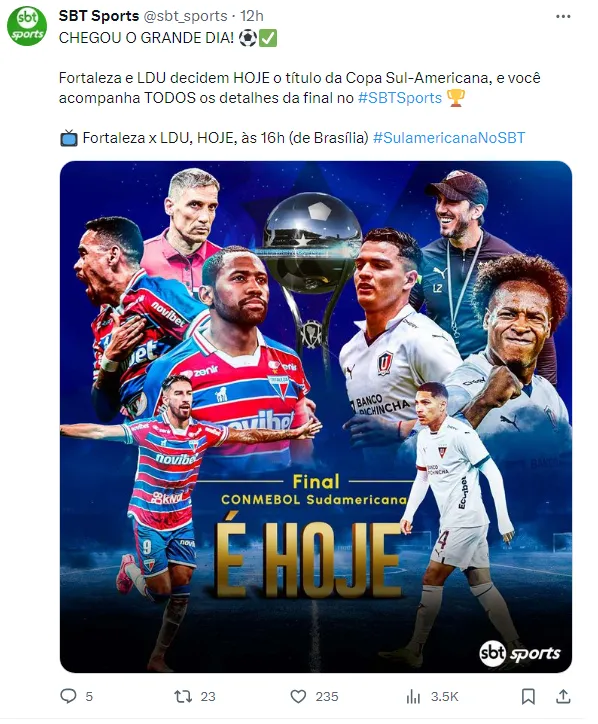Click the reply speech bubble icon
Screen dimensions: 598x724
tap(68, 696)
